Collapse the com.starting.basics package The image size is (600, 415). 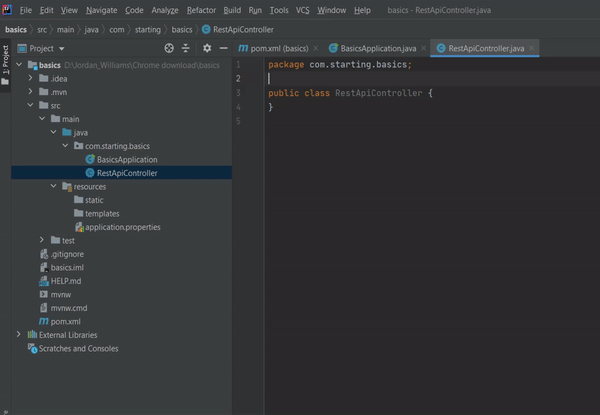[x=65, y=146]
